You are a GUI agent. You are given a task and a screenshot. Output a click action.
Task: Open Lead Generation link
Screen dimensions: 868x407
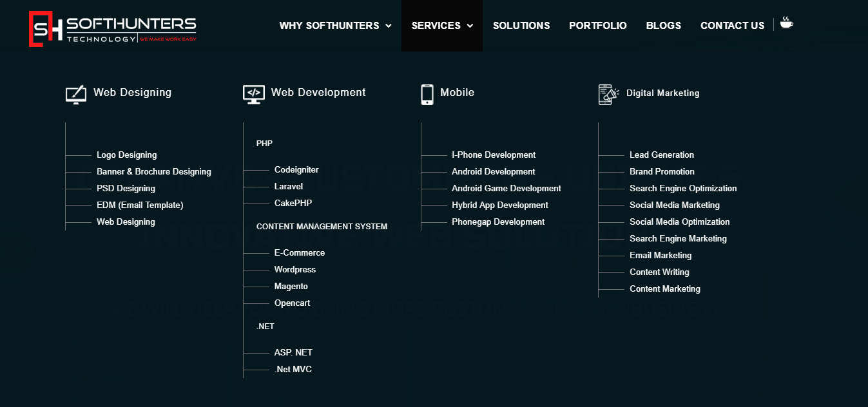(x=662, y=155)
